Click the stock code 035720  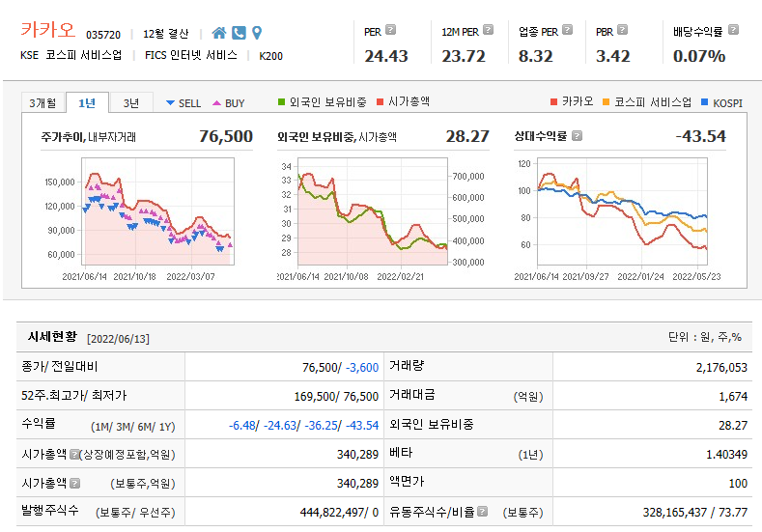coord(103,35)
